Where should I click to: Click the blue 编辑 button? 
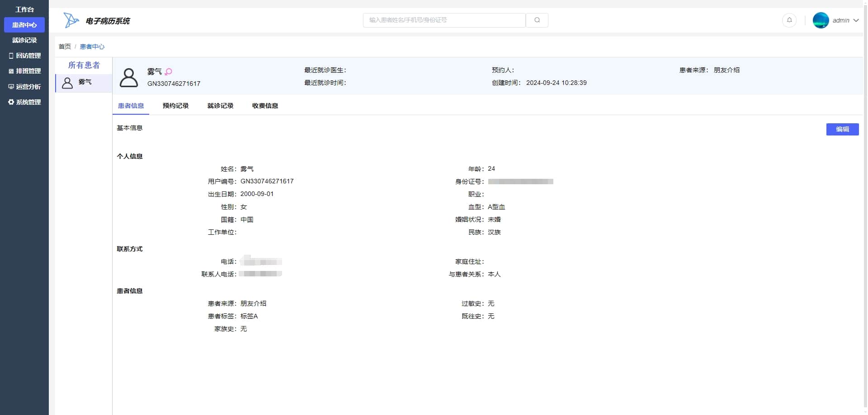[842, 129]
